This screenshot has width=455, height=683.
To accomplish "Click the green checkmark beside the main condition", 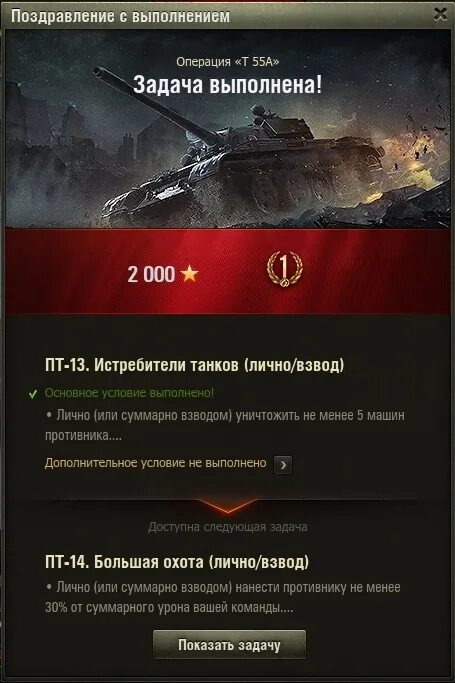I will pyautogui.click(x=33, y=394).
